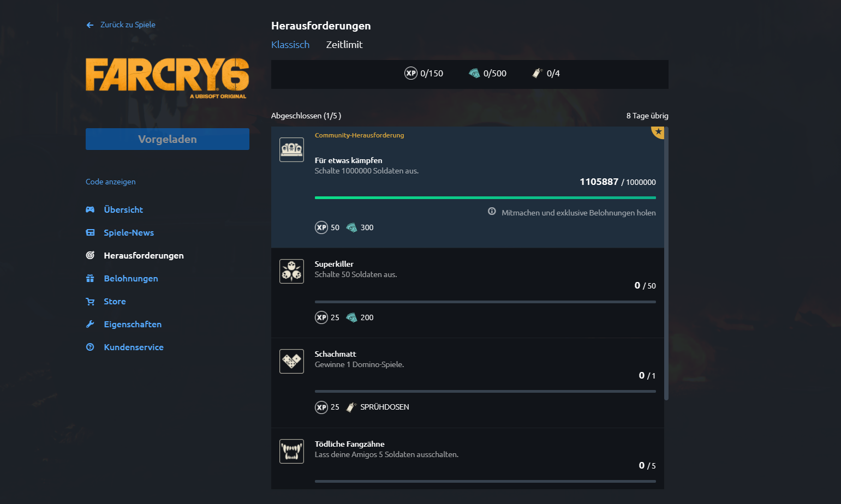
Task: Click the Schachmatt domino challenge icon
Action: (x=291, y=361)
